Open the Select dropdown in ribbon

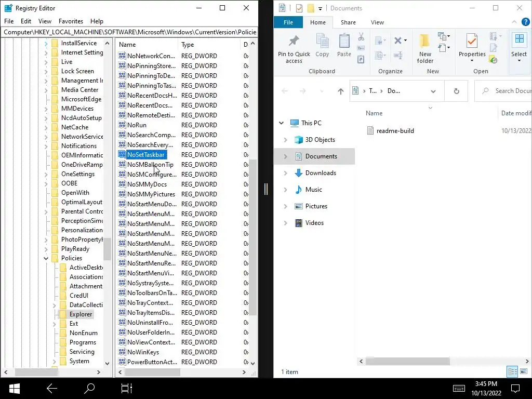519,48
